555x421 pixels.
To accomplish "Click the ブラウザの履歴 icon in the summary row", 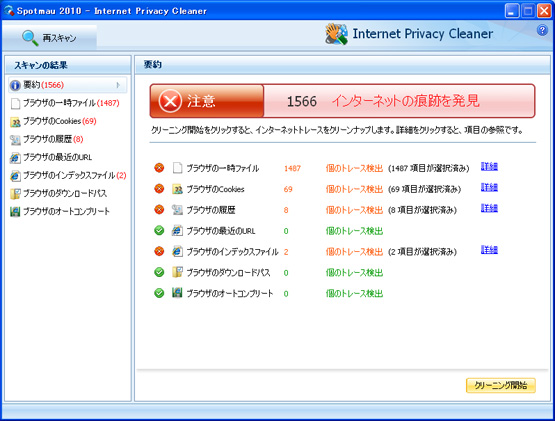I will pyautogui.click(x=177, y=210).
